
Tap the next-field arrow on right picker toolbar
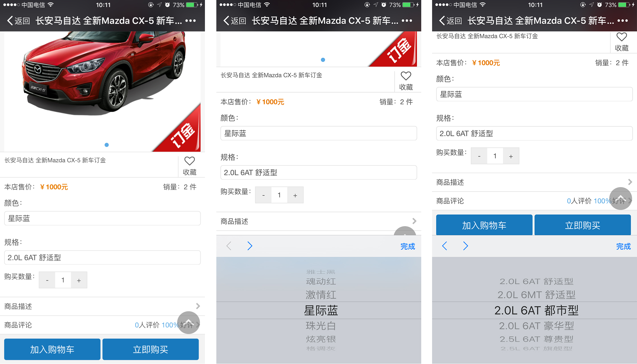pos(465,246)
